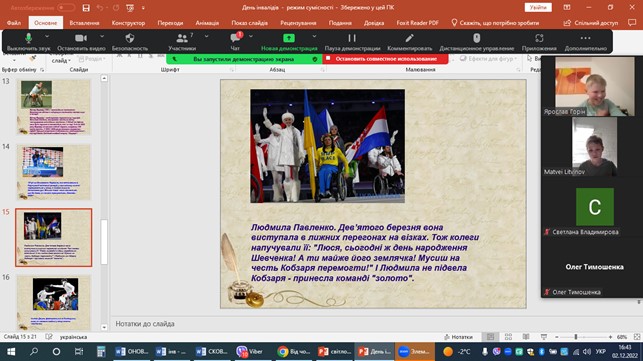
Task: Expand participants options arrow
Action: (x=206, y=37)
